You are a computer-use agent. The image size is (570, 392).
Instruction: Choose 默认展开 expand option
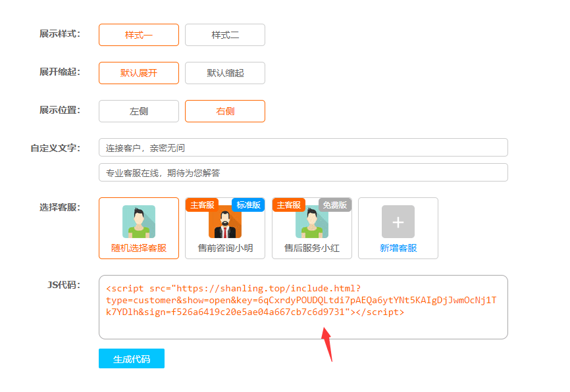tap(139, 73)
